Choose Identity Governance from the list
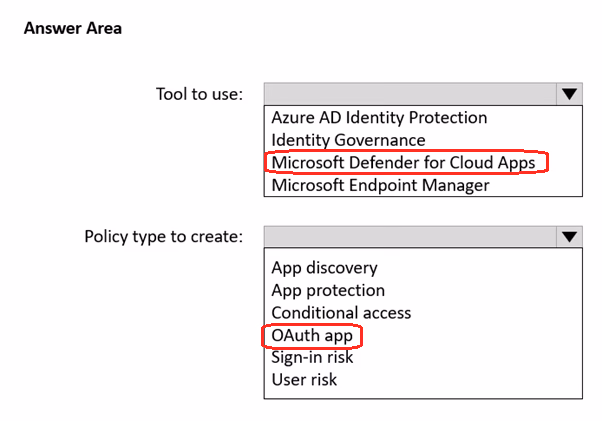 pyautogui.click(x=348, y=140)
